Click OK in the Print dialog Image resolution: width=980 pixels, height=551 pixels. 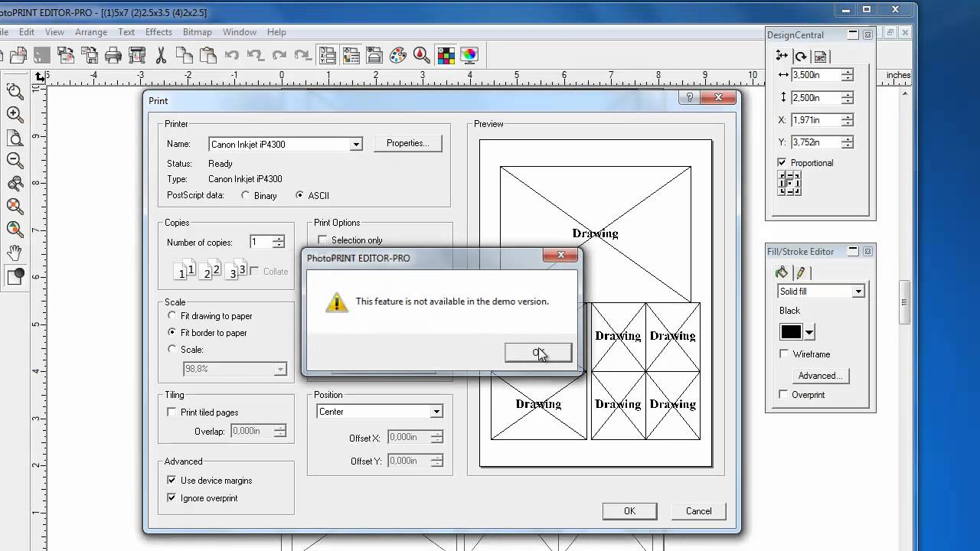click(x=629, y=511)
